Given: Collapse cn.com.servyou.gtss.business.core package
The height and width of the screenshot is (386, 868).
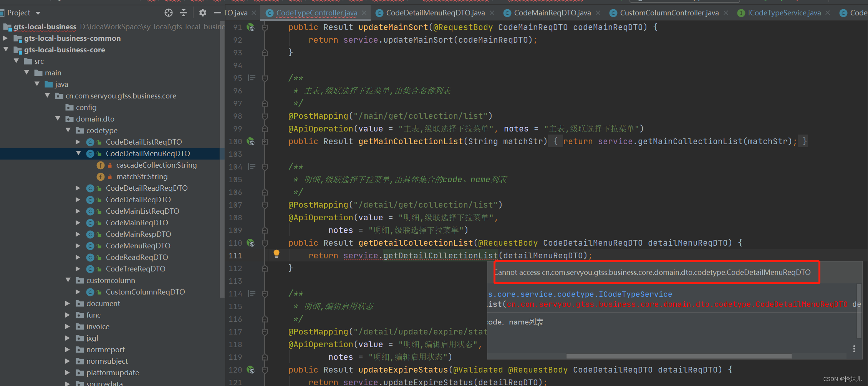Looking at the screenshot, I should click(47, 96).
